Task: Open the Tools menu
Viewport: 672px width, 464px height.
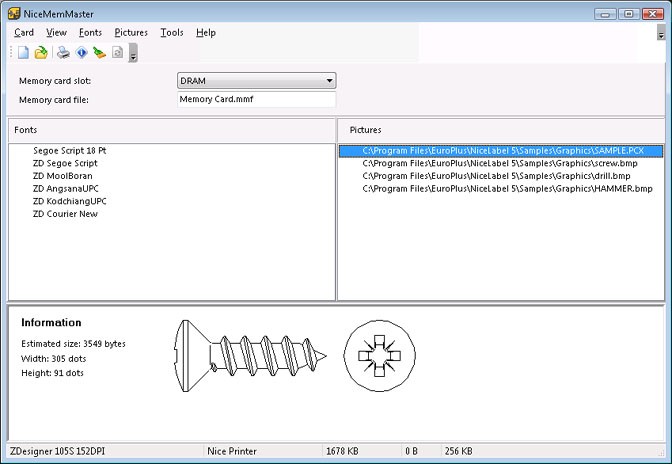Action: coord(172,33)
